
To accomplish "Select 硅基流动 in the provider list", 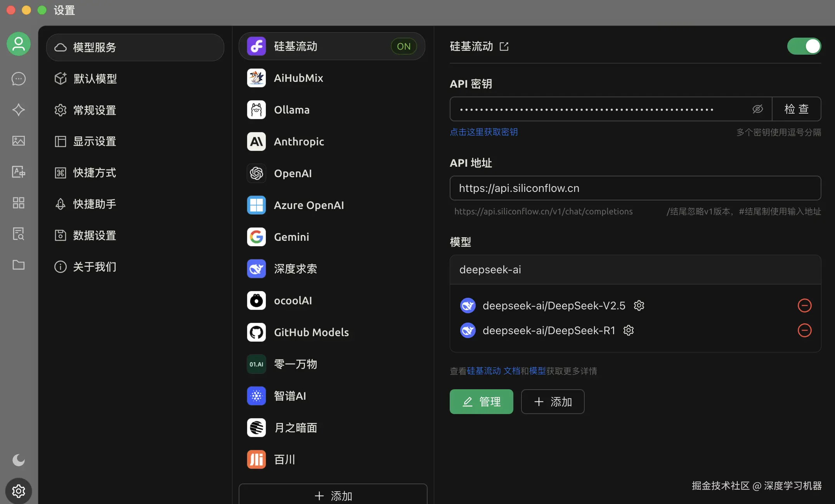I will tap(332, 46).
